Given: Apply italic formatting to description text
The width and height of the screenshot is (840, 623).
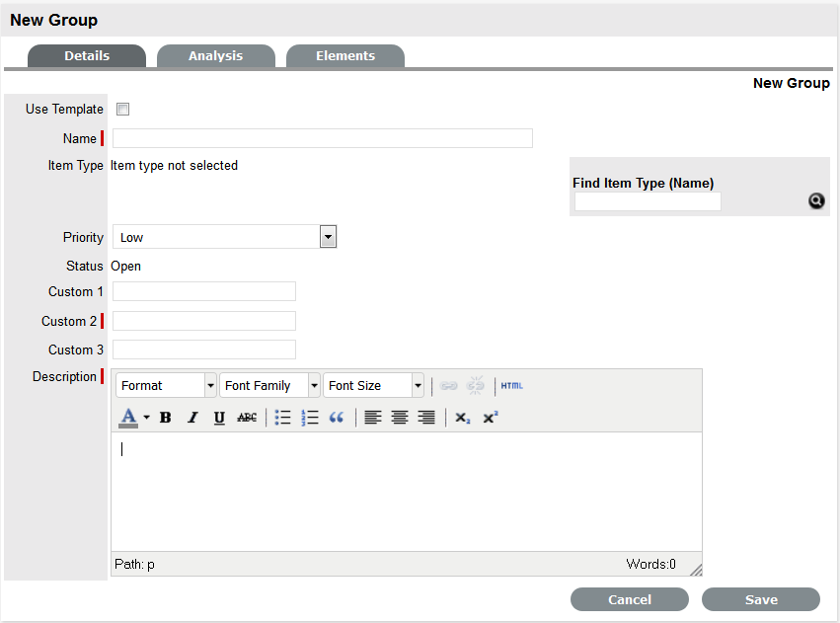Looking at the screenshot, I should click(192, 418).
